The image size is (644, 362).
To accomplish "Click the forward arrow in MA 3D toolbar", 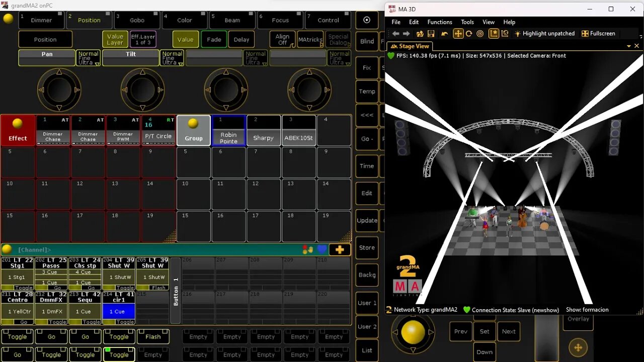I will coord(407,34).
